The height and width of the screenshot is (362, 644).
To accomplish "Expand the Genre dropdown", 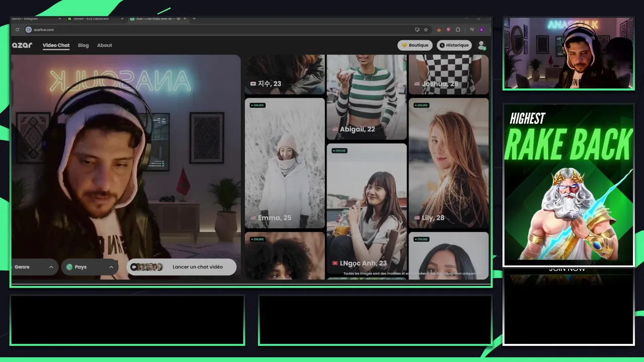I will tap(35, 267).
